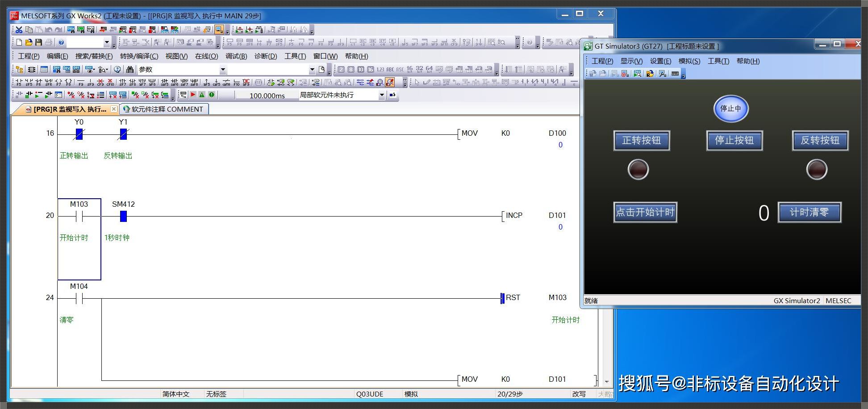The image size is (868, 409).
Task: Click the Cut scissors icon
Action: click(x=19, y=30)
